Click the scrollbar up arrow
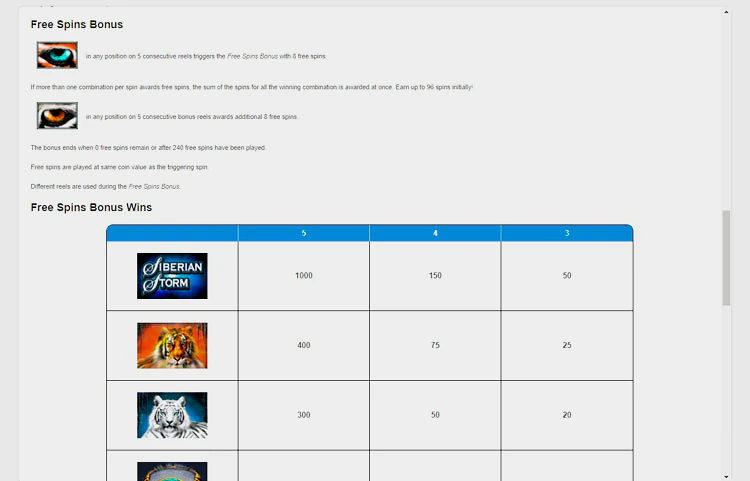 (726, 10)
